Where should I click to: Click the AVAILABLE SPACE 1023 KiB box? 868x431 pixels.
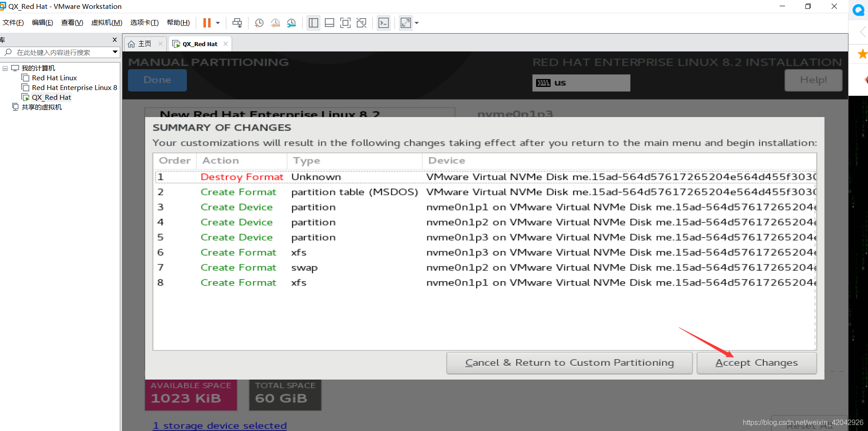click(191, 394)
